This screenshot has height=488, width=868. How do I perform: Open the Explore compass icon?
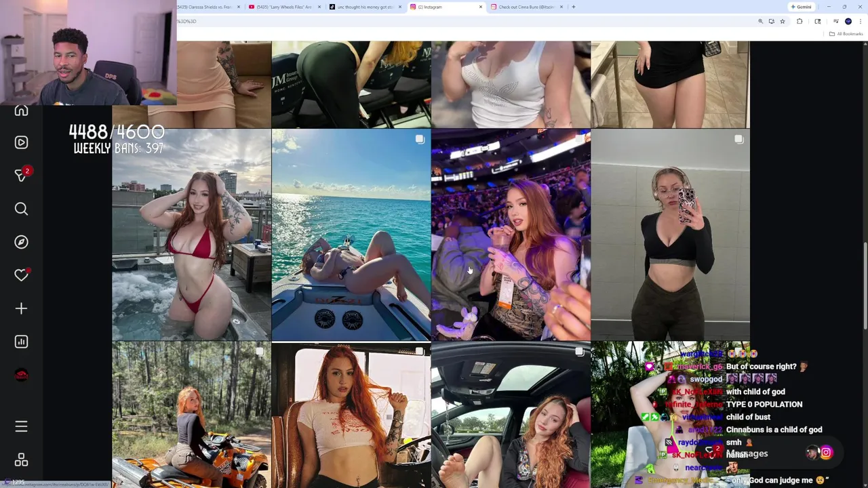click(x=21, y=242)
